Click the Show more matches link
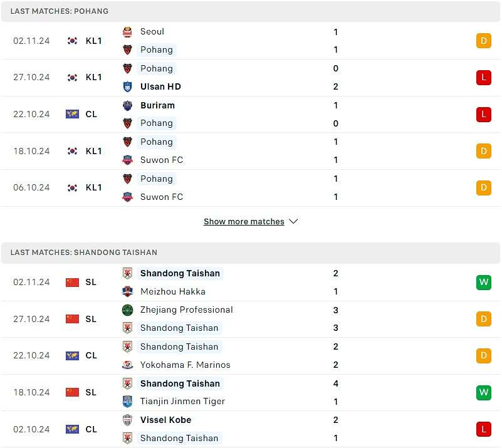This screenshot has width=502, height=448. [244, 221]
